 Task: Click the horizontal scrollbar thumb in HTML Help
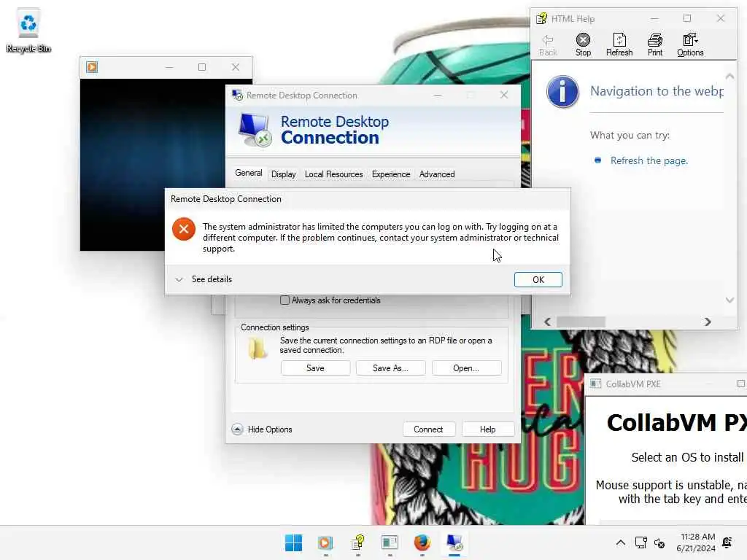tap(581, 322)
